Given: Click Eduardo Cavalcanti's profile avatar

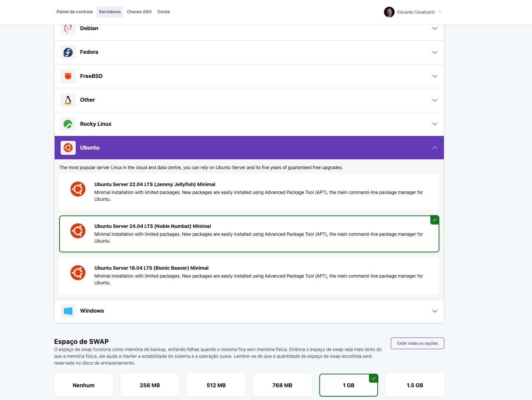Looking at the screenshot, I should point(389,12).
